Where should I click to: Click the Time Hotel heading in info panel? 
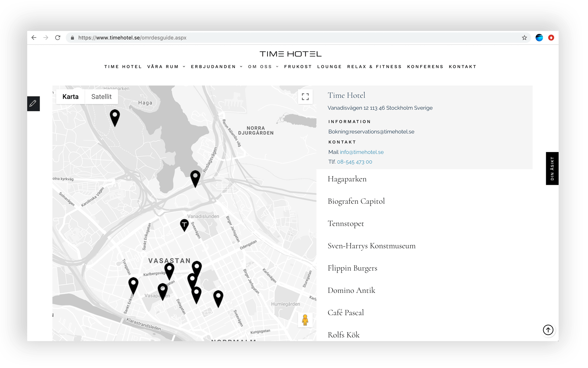click(347, 95)
